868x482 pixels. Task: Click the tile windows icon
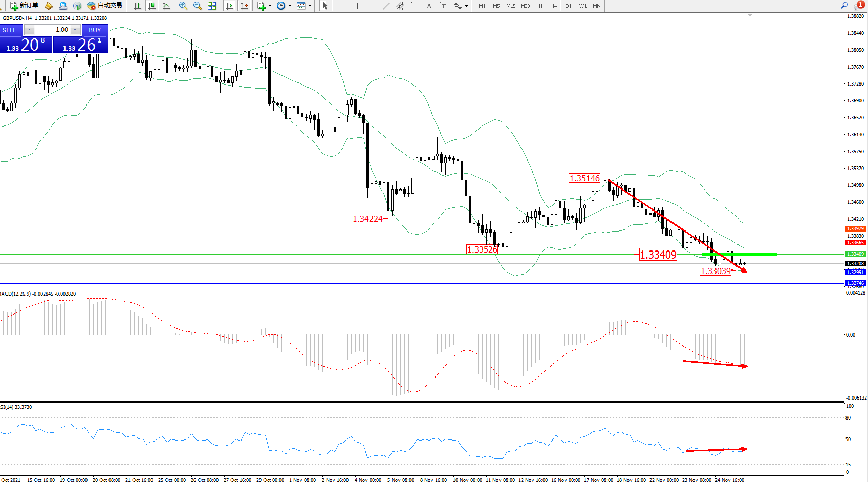pos(212,6)
